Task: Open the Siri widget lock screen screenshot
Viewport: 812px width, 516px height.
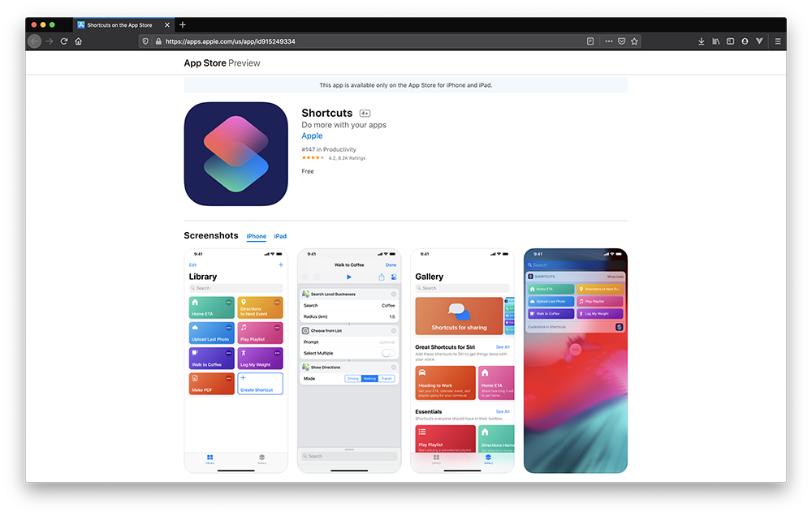Action: pyautogui.click(x=576, y=361)
